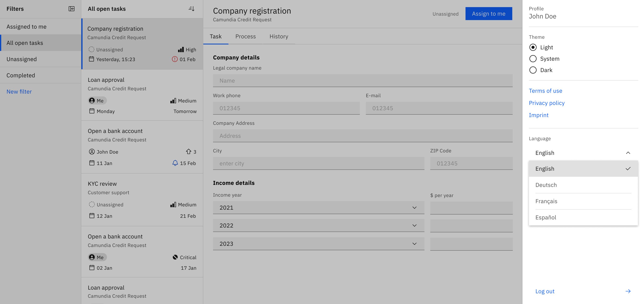Click the Critical priority icon on Open a bank account
The image size is (644, 304).
click(x=175, y=257)
